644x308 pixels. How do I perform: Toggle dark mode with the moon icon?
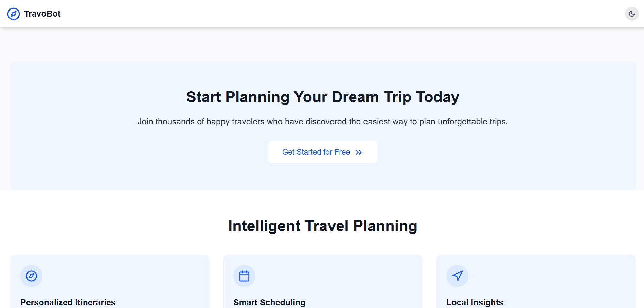632,14
